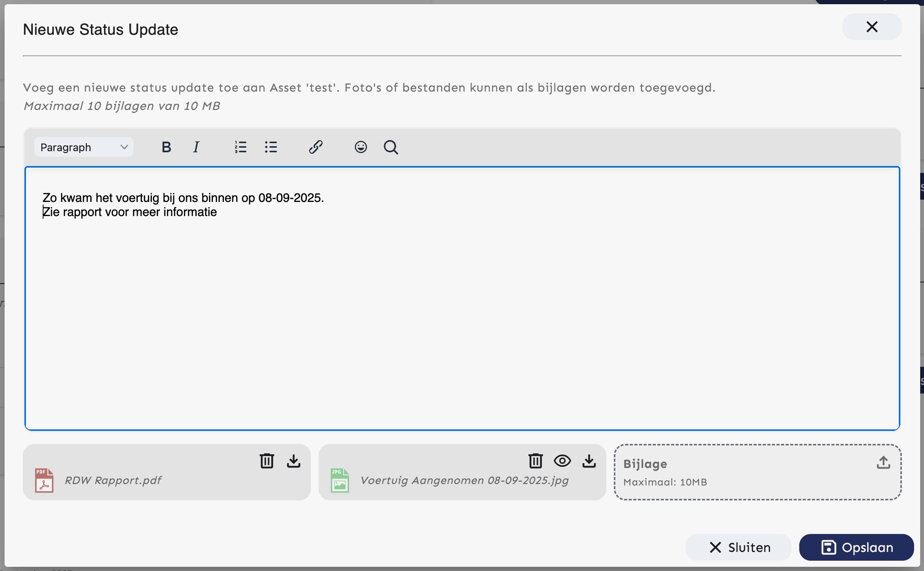This screenshot has height=571, width=924.
Task: Preview the Voertuig Aangenomen image
Action: (x=562, y=461)
